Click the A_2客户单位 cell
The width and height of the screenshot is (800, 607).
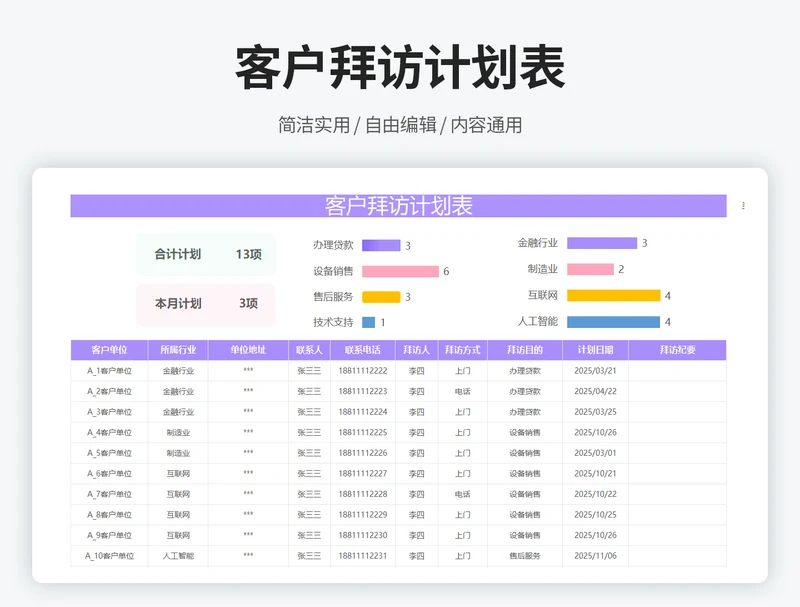[109, 391]
